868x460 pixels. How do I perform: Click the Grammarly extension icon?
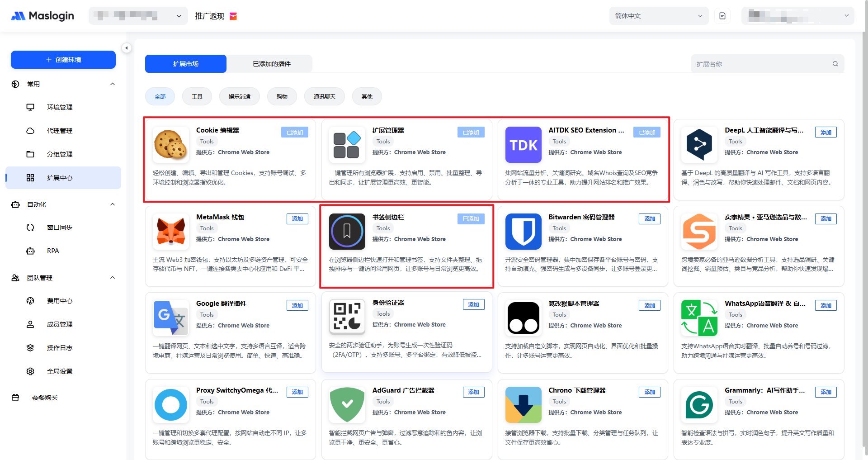(699, 405)
